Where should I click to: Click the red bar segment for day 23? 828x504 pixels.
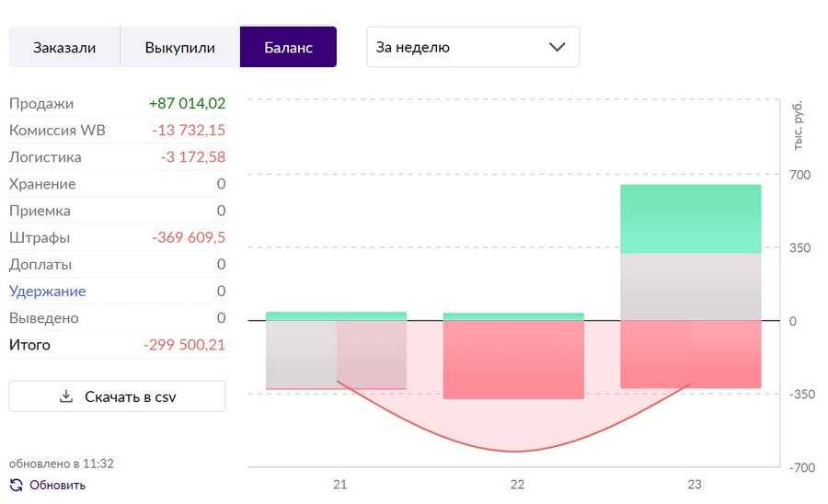tap(691, 354)
